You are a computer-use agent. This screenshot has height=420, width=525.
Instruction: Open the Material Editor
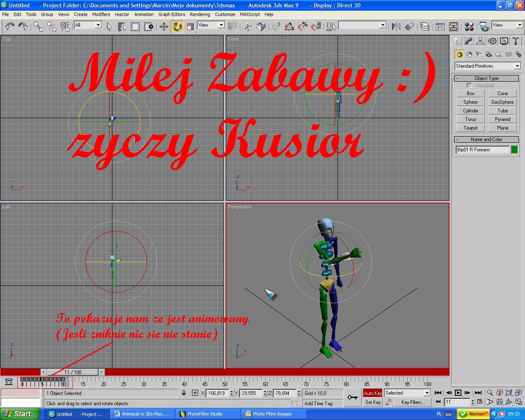[x=469, y=27]
